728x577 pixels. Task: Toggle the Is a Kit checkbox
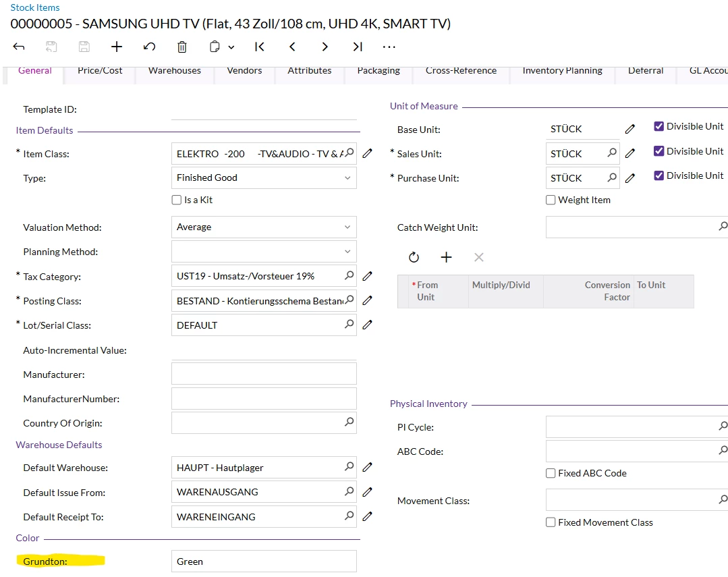coord(176,200)
